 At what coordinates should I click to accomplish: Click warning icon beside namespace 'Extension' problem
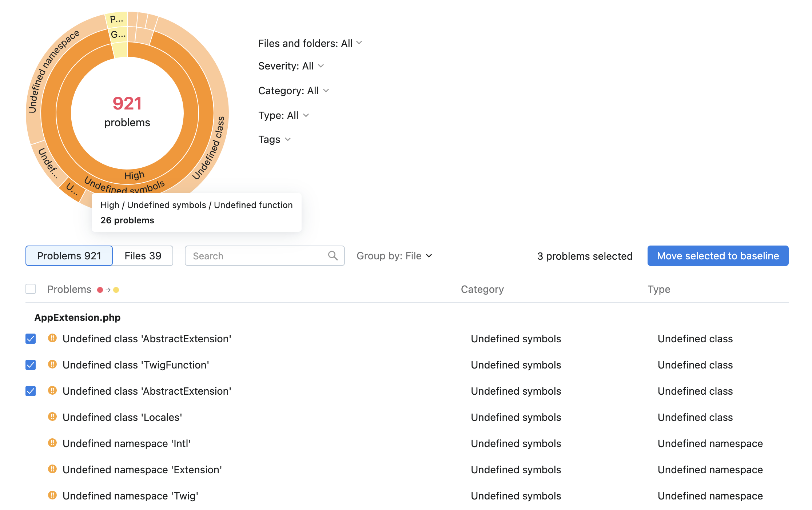coord(52,469)
